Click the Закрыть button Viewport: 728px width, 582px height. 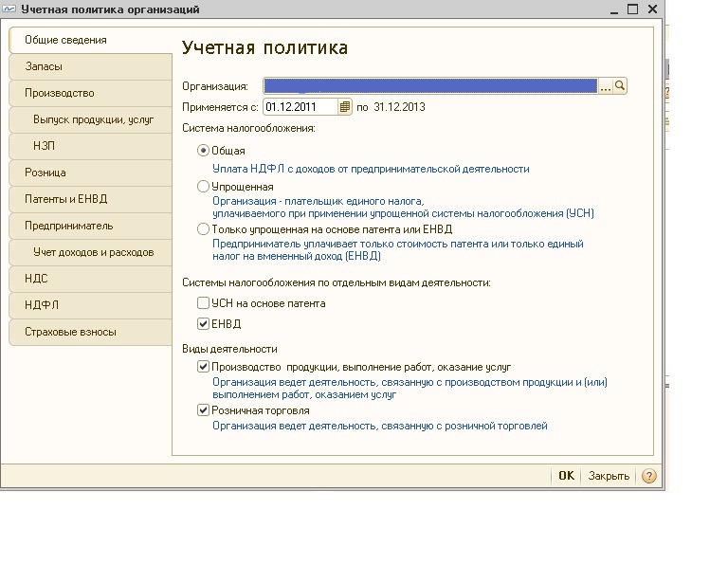point(609,476)
